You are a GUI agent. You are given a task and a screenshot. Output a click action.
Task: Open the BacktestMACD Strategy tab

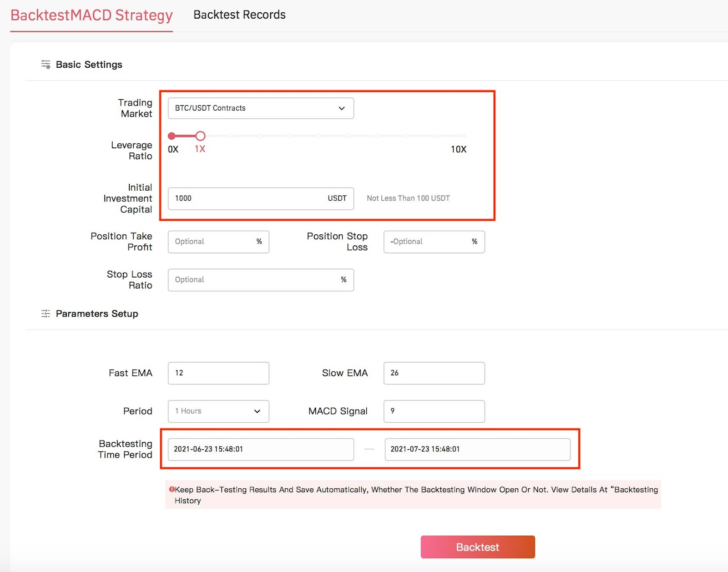tap(91, 15)
